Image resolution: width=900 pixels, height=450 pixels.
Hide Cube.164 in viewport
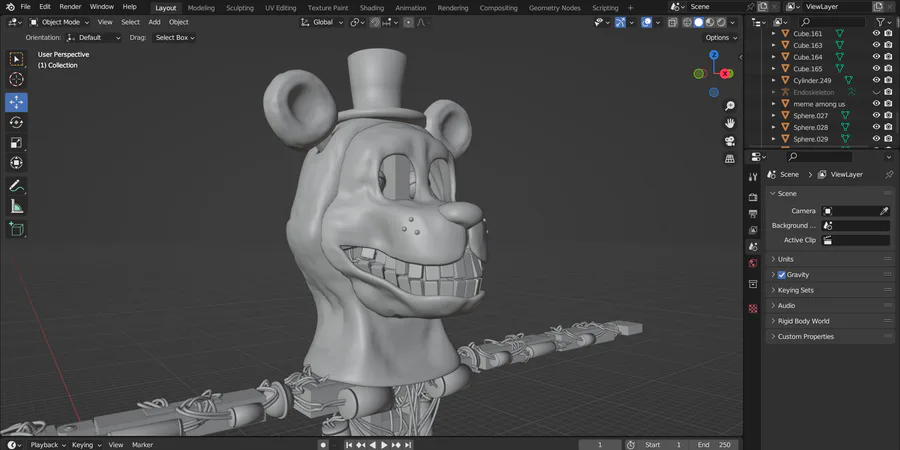(876, 57)
